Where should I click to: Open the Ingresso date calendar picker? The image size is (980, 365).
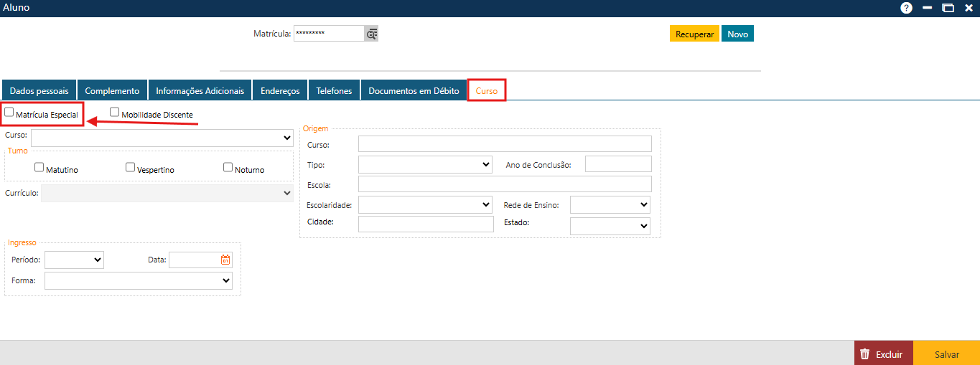(x=225, y=260)
